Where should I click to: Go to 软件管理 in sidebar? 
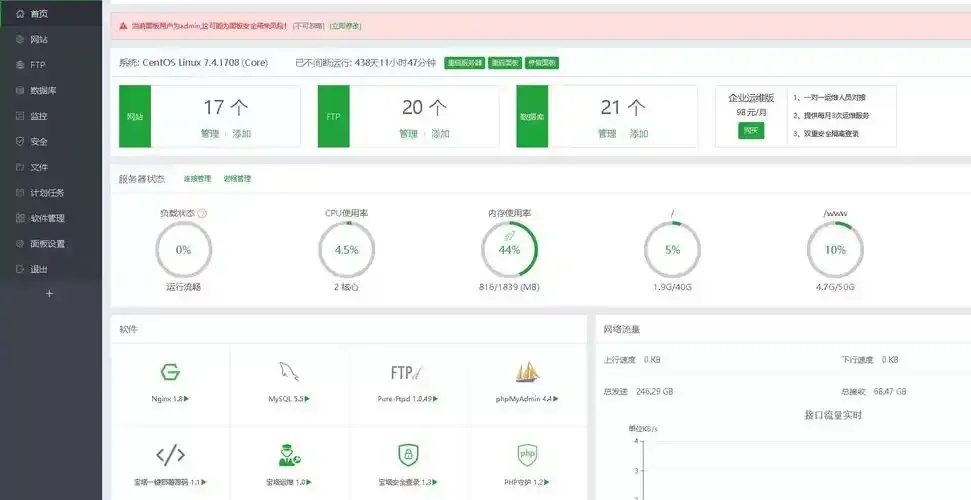click(51, 218)
